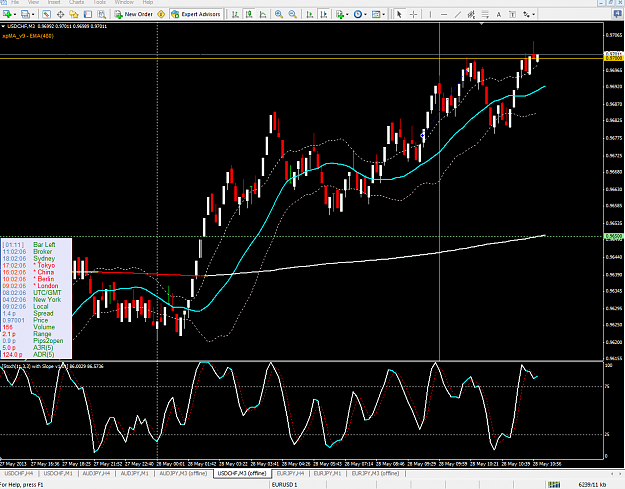The image size is (625, 489).
Task: Click the Profiles icon
Action: pyautogui.click(x=25, y=14)
